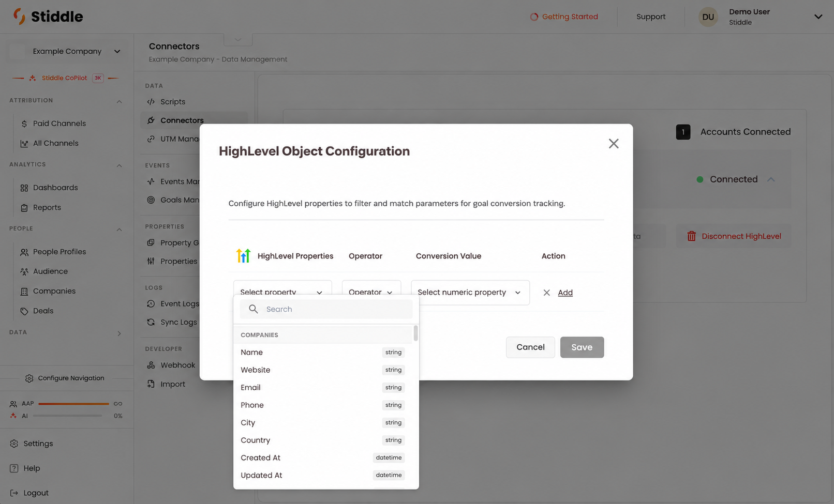Click the Help question mark icon
This screenshot has height=504, width=834.
pos(14,468)
